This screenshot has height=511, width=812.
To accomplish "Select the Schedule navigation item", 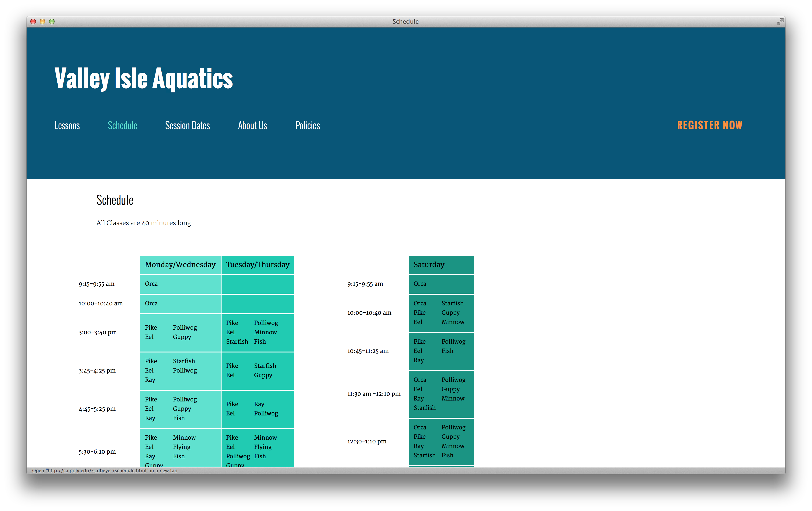I will click(122, 125).
